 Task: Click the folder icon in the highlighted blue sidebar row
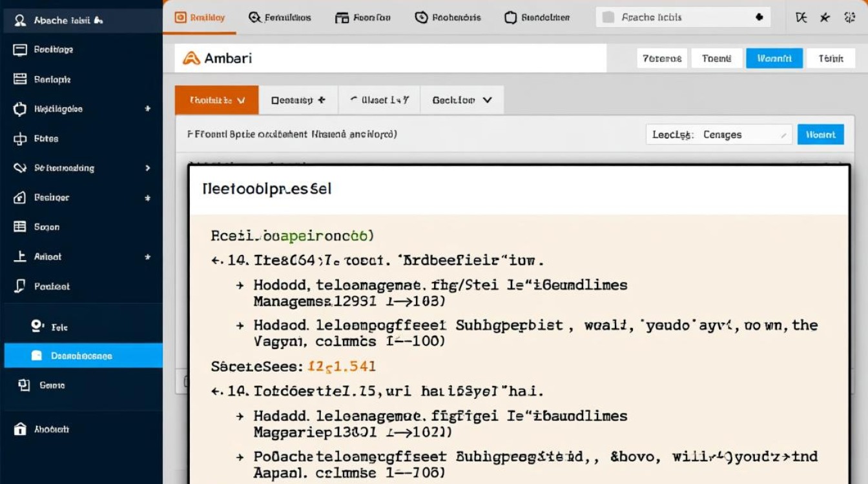(37, 356)
